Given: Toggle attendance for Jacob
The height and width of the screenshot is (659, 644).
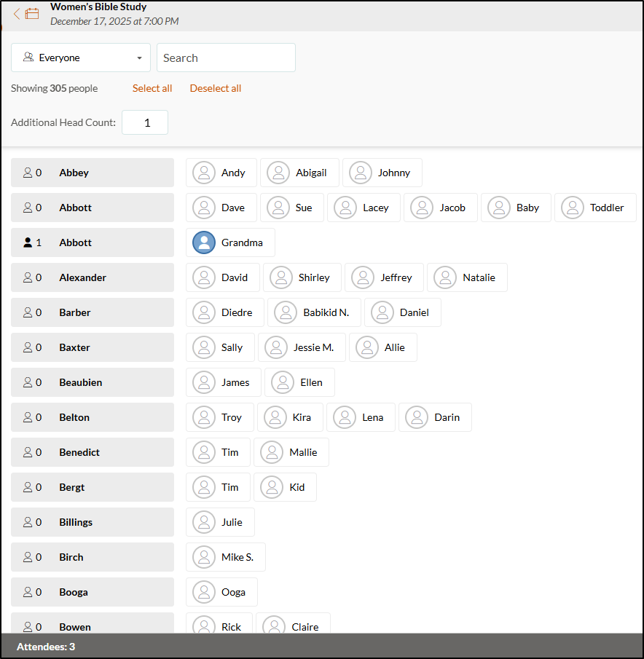Looking at the screenshot, I should (441, 208).
